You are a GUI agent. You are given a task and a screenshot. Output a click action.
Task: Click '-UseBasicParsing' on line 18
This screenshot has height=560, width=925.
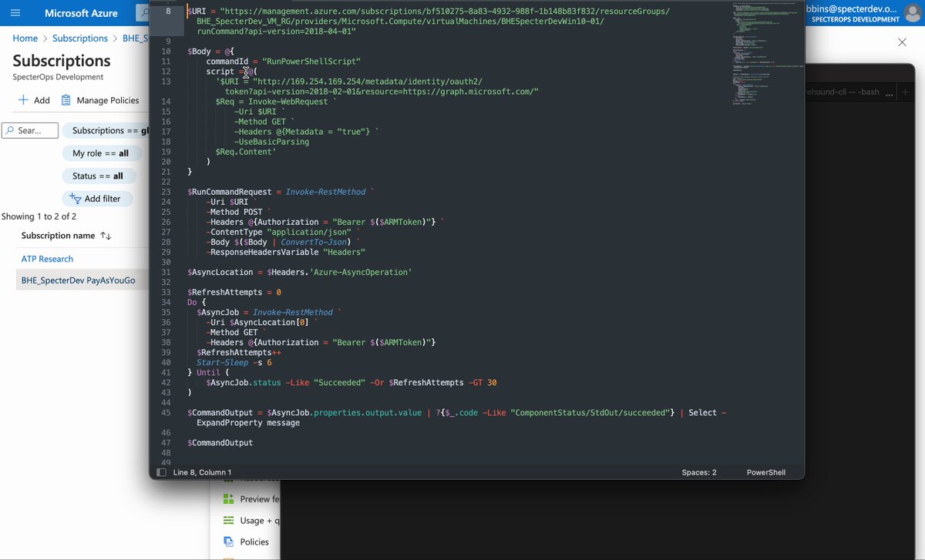(272, 142)
